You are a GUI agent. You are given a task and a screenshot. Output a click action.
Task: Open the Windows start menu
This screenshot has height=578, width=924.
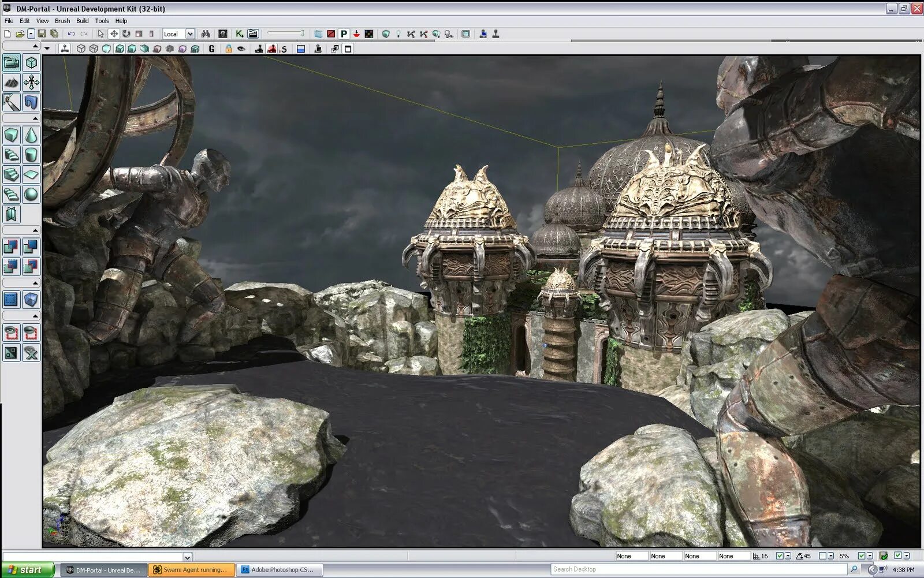[x=27, y=570]
